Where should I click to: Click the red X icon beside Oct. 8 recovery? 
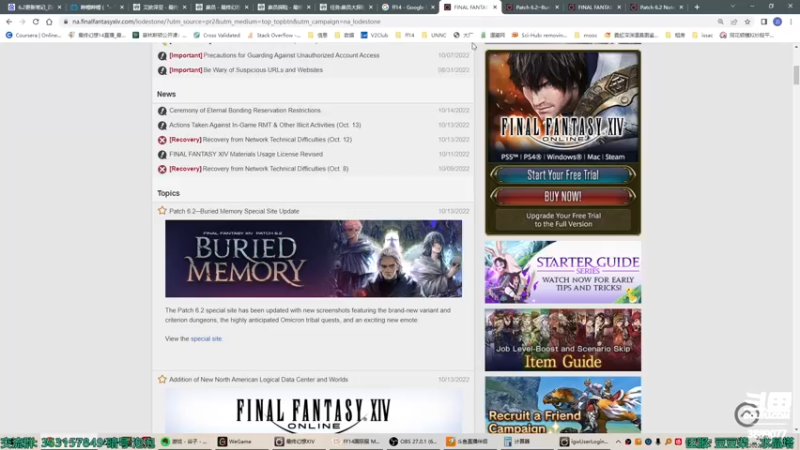[x=162, y=169]
